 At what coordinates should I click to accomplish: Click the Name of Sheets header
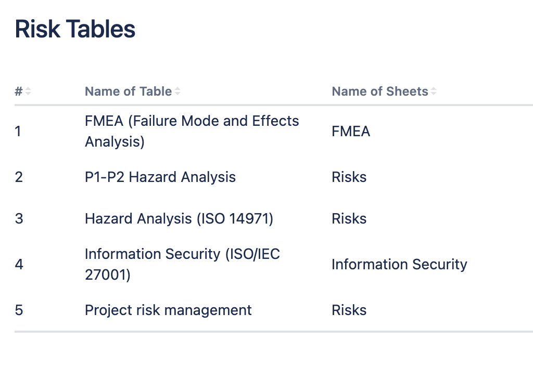(379, 92)
